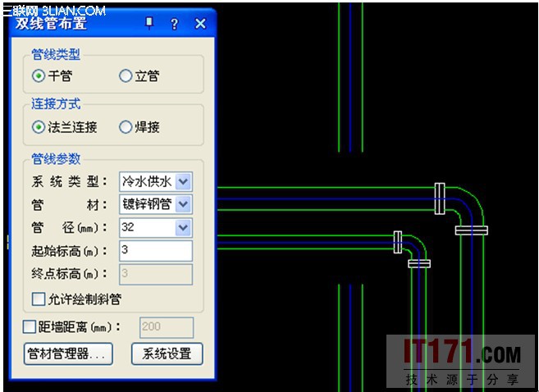This screenshot has width=539, height=392.
Task: Expand the 系统类型 dropdown showing 冷水供水
Action: [x=184, y=181]
